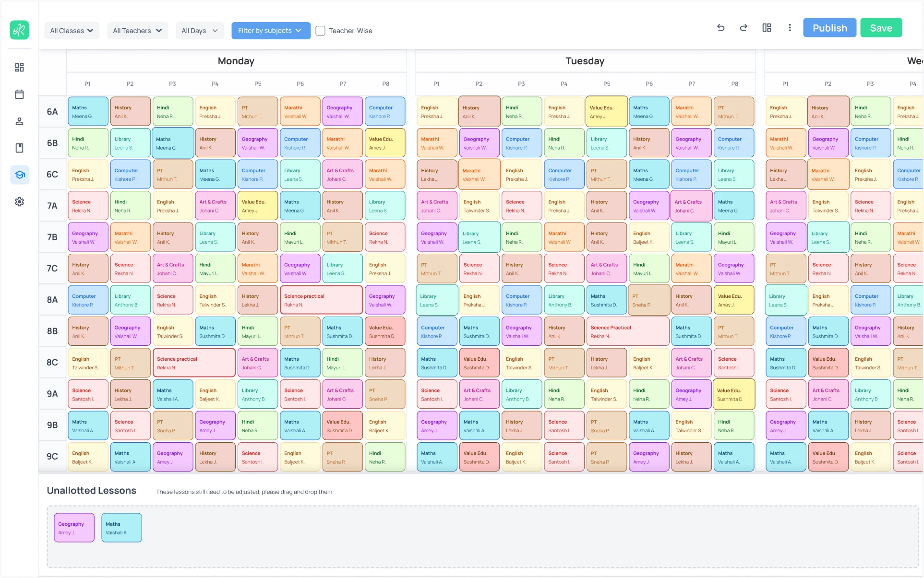Select Monday P6 Hindi Mayuri L. card for 7B
Screen dimensions: 924x578
pyautogui.click(x=300, y=237)
